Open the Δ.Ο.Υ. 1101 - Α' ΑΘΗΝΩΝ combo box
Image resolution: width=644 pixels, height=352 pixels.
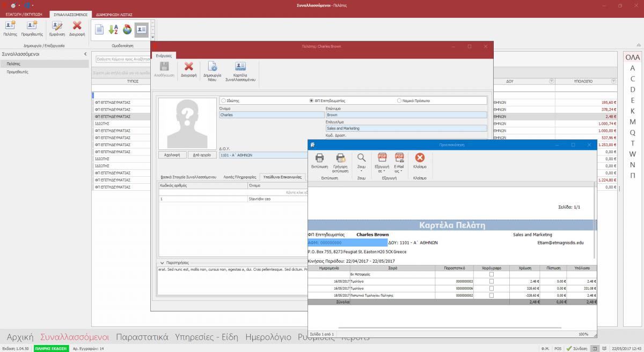pos(263,155)
